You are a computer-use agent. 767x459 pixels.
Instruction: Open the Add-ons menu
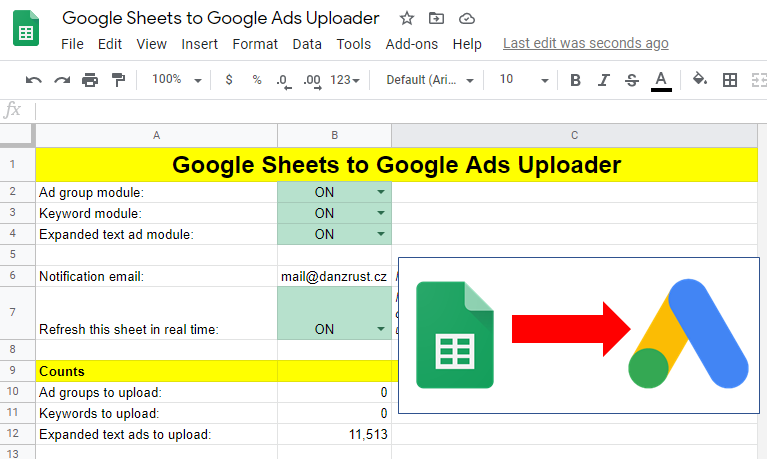411,44
